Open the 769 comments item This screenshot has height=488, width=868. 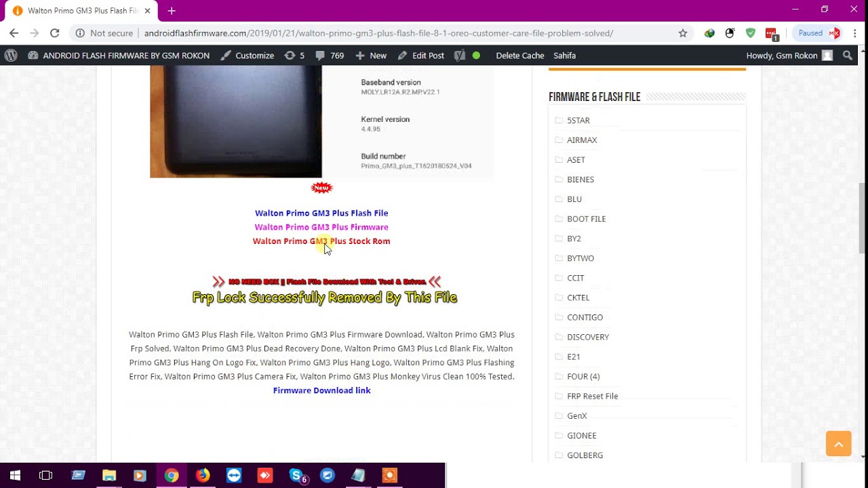click(330, 56)
